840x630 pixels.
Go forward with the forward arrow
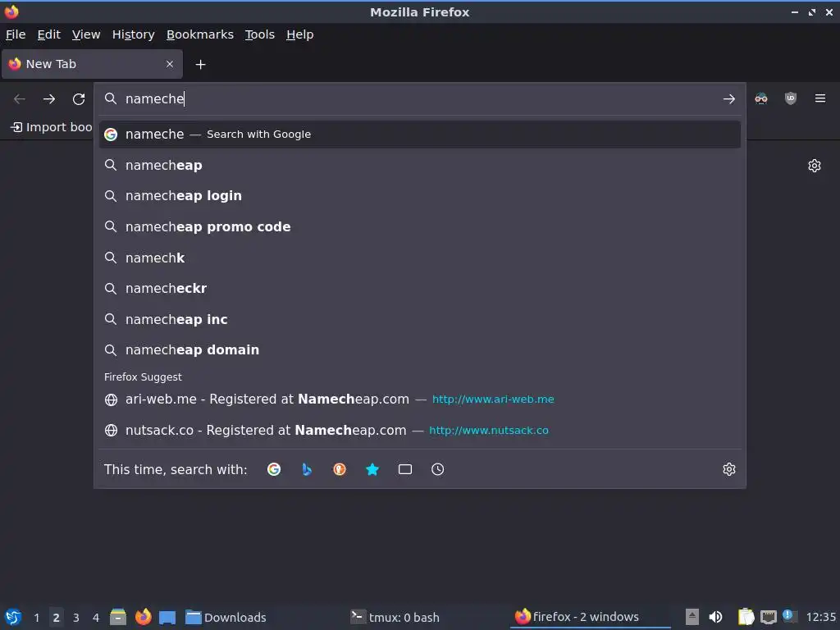[49, 99]
